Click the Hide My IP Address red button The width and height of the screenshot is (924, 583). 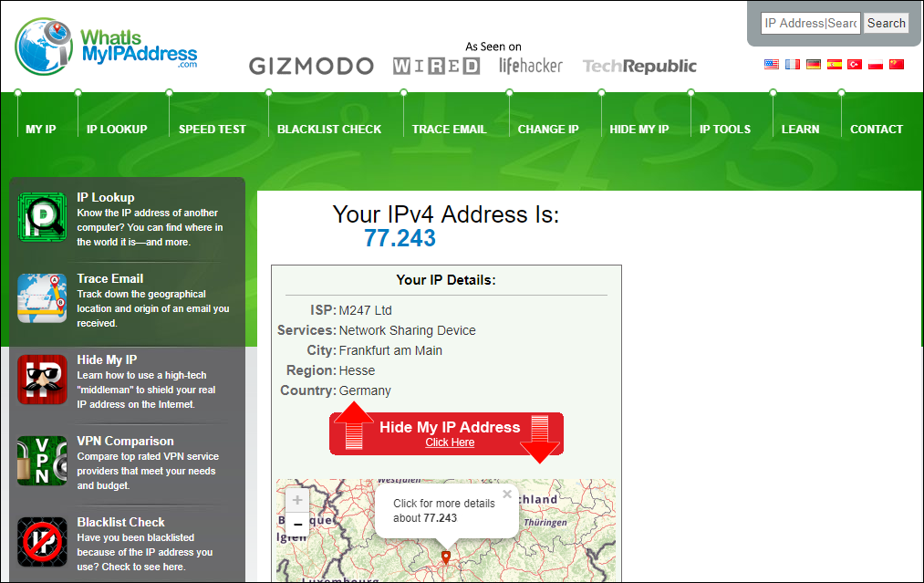446,434
